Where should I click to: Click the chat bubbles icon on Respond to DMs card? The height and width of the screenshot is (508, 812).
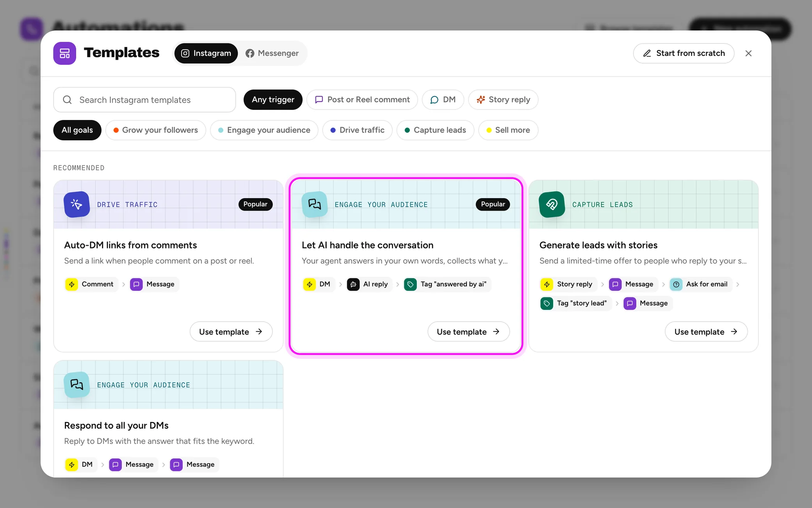click(x=77, y=385)
